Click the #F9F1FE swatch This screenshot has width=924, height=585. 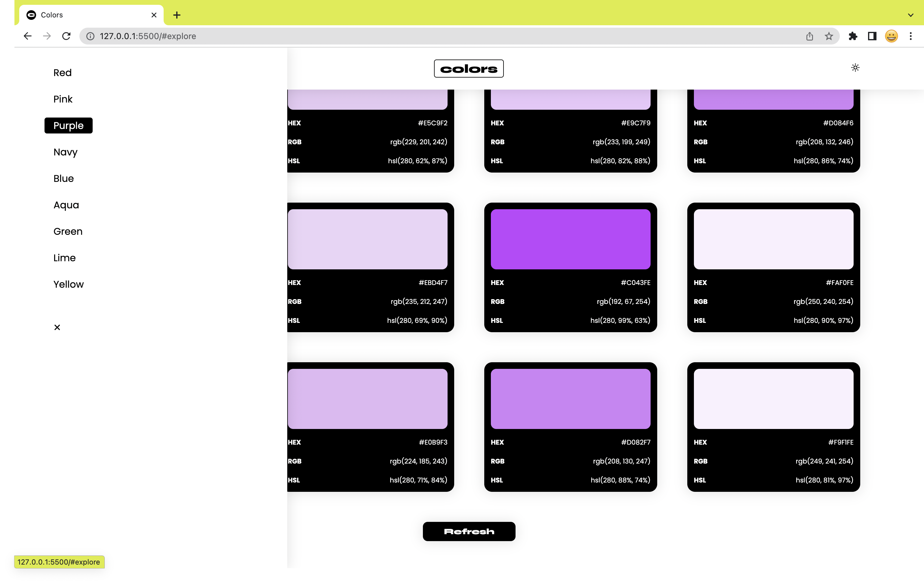[x=774, y=399]
